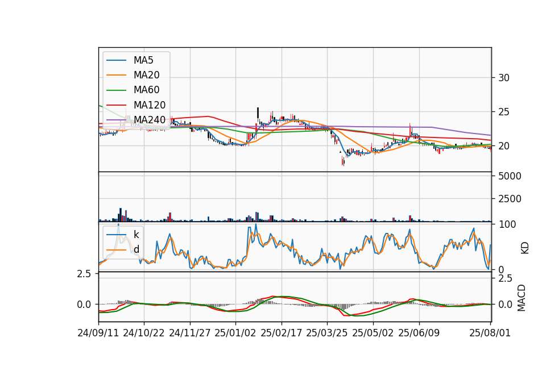This screenshot has height=392, width=546.
Task: Click the blue MA5 legend line sample
Action: click(116, 60)
